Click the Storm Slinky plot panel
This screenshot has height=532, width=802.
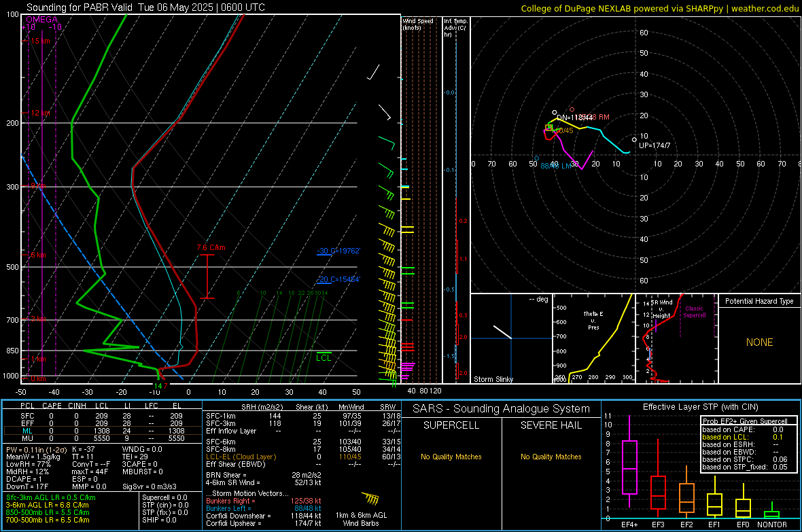511,338
